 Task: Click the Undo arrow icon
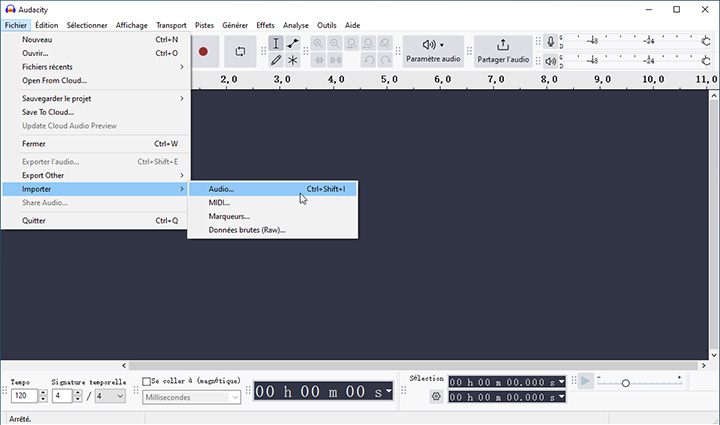369,60
